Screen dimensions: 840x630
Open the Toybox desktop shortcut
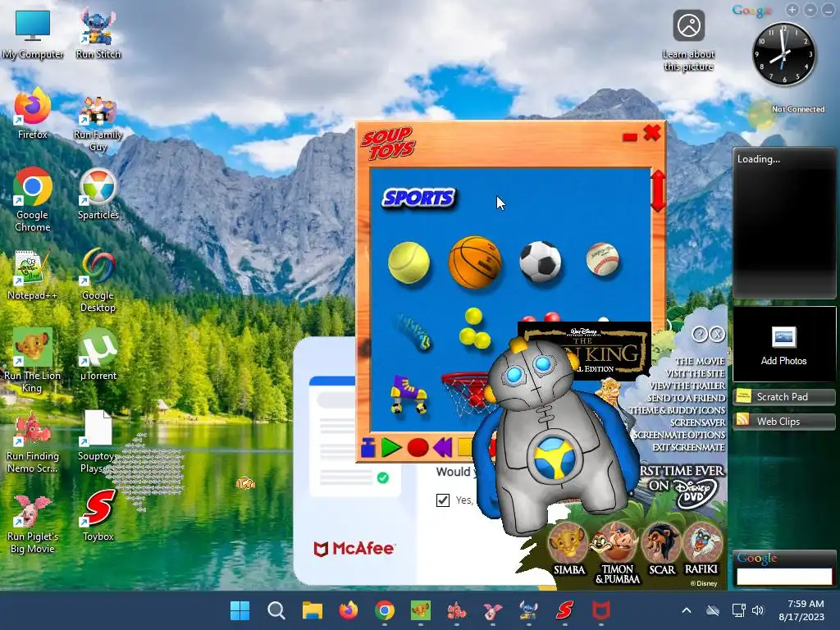click(x=98, y=516)
